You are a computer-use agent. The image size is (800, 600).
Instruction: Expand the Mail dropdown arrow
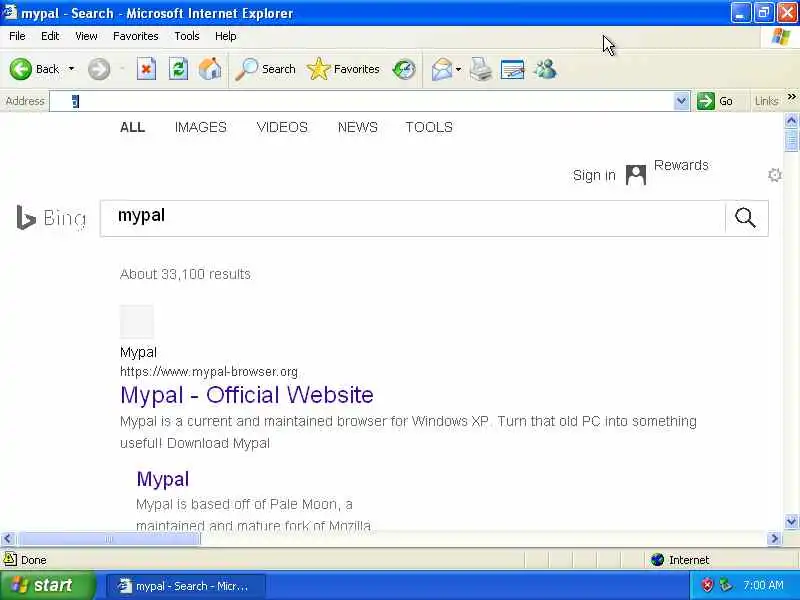click(x=458, y=69)
